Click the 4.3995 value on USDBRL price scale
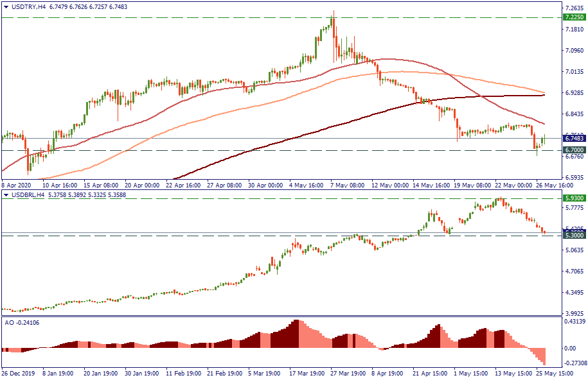The height and width of the screenshot is (380, 588). 573,293
